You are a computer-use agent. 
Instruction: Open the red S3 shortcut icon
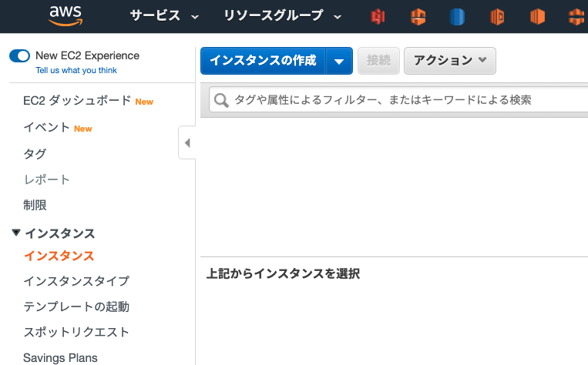click(378, 17)
